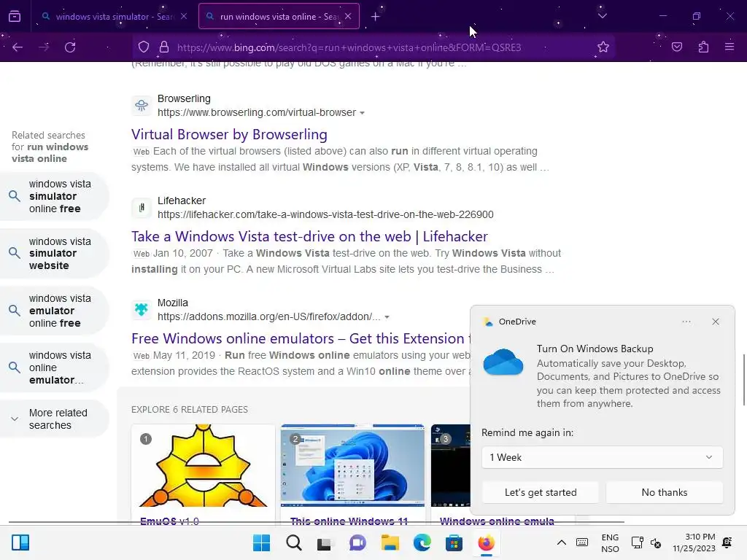Image resolution: width=747 pixels, height=560 pixels.
Task: Click the Lifehacker site favicon
Action: pos(142,208)
